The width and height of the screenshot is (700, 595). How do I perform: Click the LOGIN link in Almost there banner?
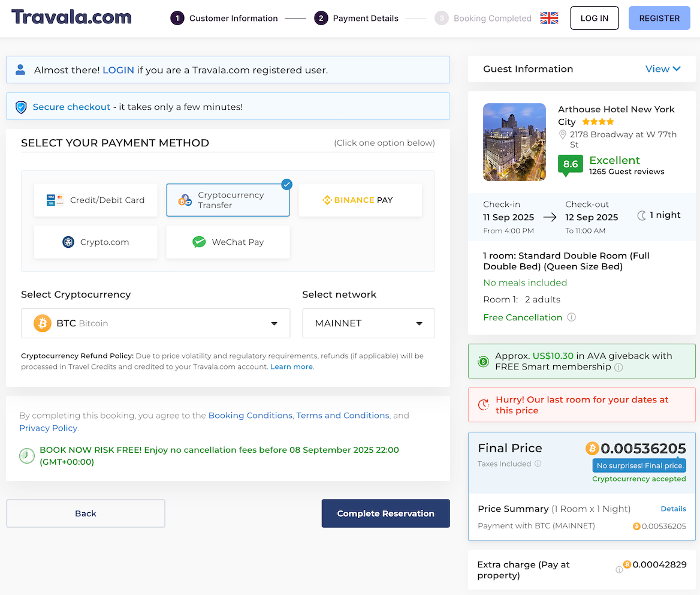pyautogui.click(x=118, y=70)
